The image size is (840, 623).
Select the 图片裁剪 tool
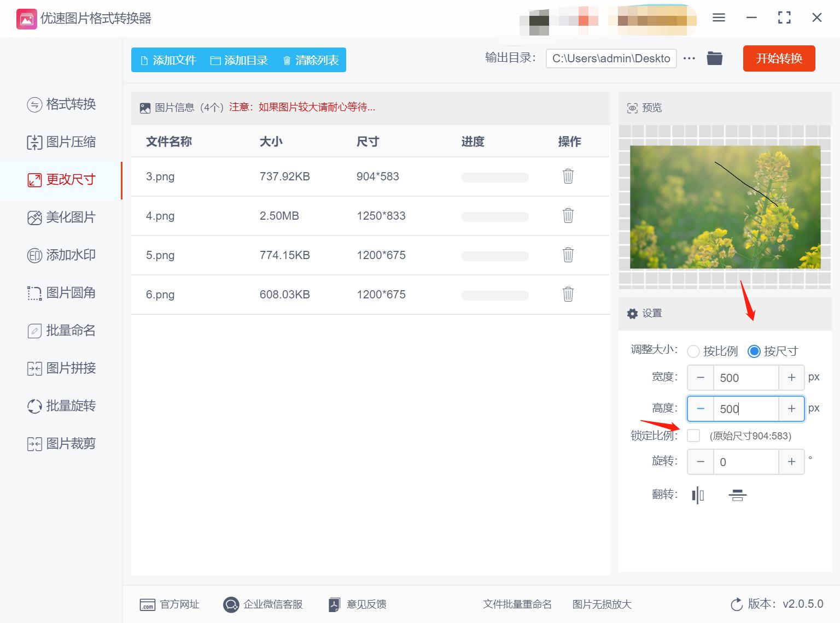point(61,443)
